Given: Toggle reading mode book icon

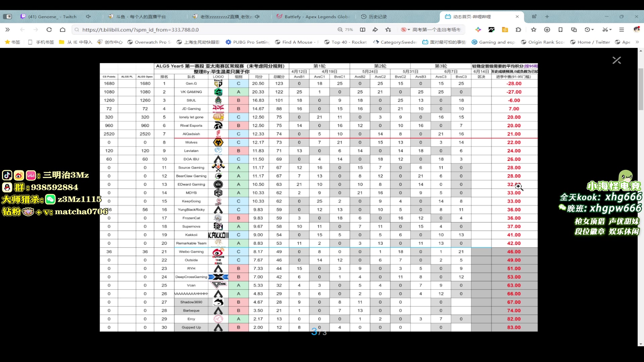Looking at the screenshot, I should click(363, 29).
